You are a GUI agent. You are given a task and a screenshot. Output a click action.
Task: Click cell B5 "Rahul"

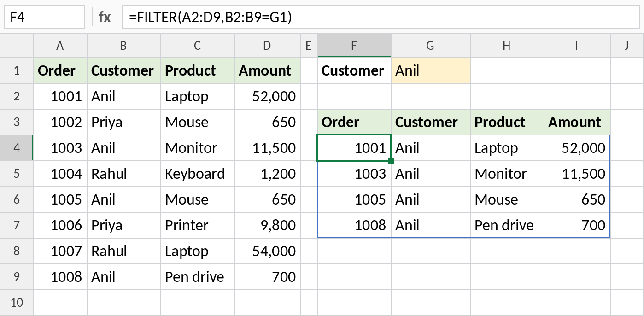(x=124, y=174)
